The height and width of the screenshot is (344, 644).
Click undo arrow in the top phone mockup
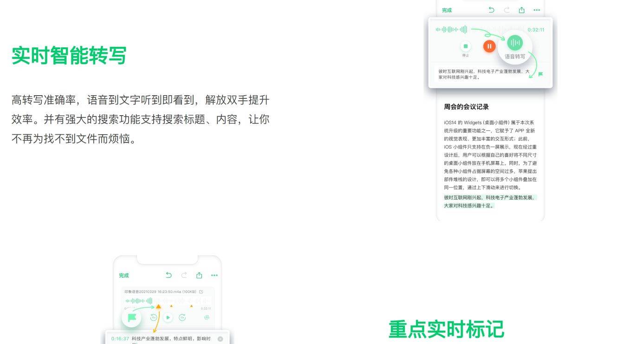[x=492, y=10]
